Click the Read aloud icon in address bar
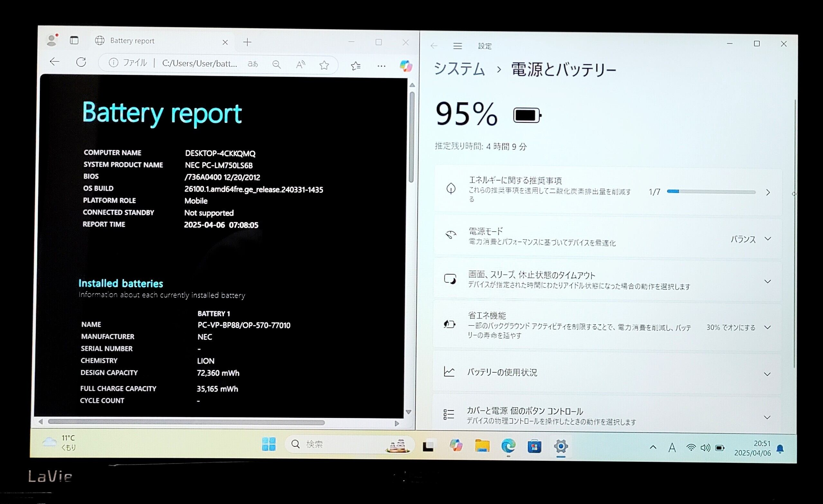The image size is (823, 504). (x=301, y=64)
